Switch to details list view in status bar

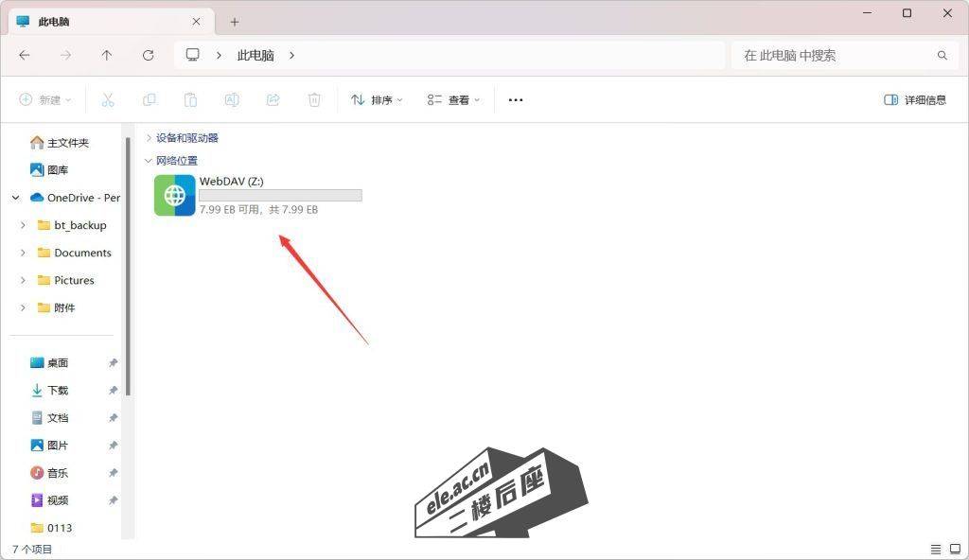tap(936, 549)
